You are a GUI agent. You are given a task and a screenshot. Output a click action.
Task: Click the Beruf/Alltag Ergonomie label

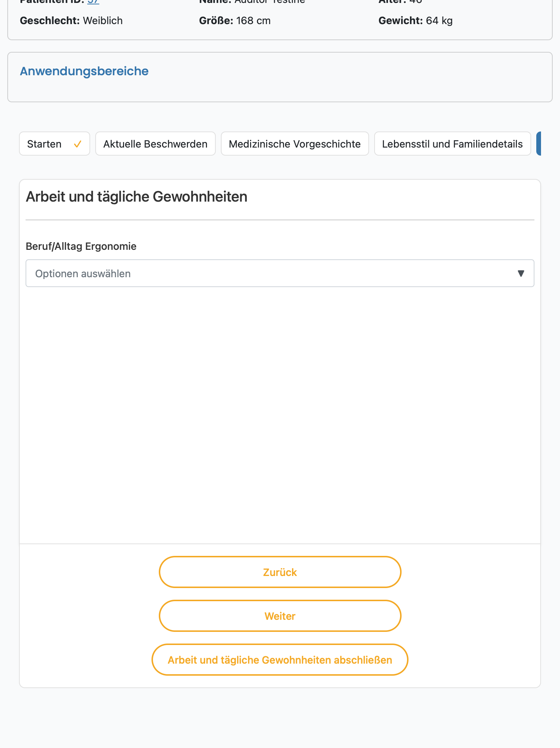81,247
